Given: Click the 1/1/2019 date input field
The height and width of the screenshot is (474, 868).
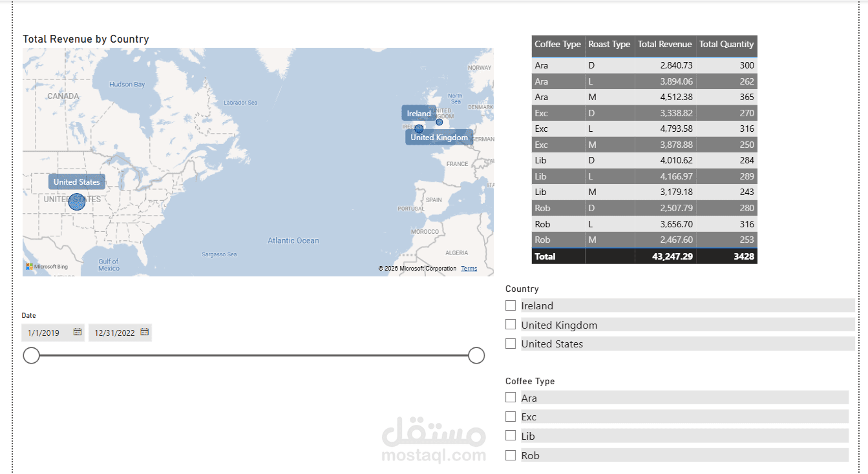Looking at the screenshot, I should tap(45, 333).
